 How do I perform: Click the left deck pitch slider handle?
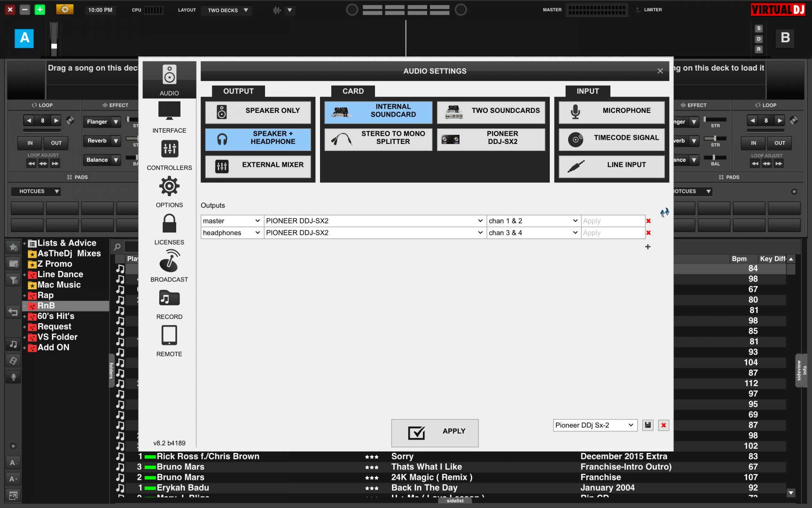coord(54,46)
